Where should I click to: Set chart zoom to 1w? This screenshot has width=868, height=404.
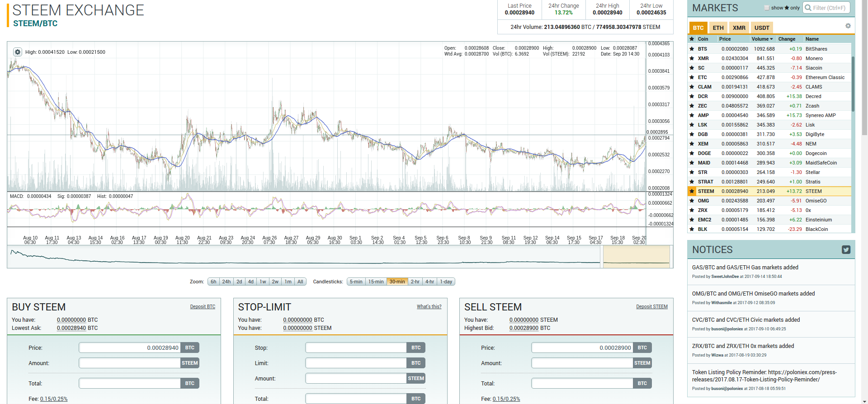point(263,282)
